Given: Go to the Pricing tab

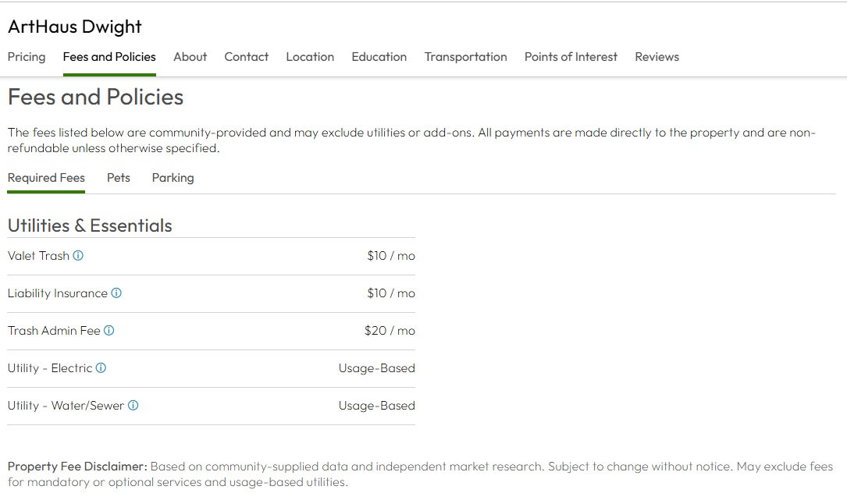Looking at the screenshot, I should (x=27, y=57).
